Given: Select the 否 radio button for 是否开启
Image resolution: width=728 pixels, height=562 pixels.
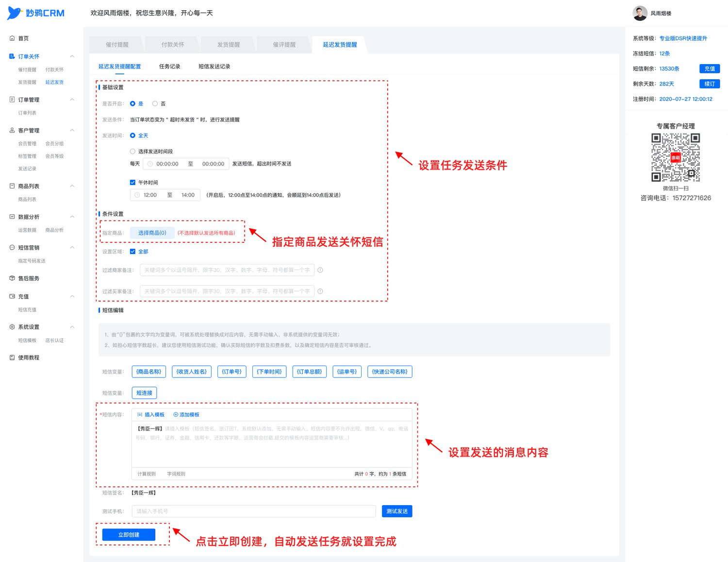Looking at the screenshot, I should coord(155,103).
